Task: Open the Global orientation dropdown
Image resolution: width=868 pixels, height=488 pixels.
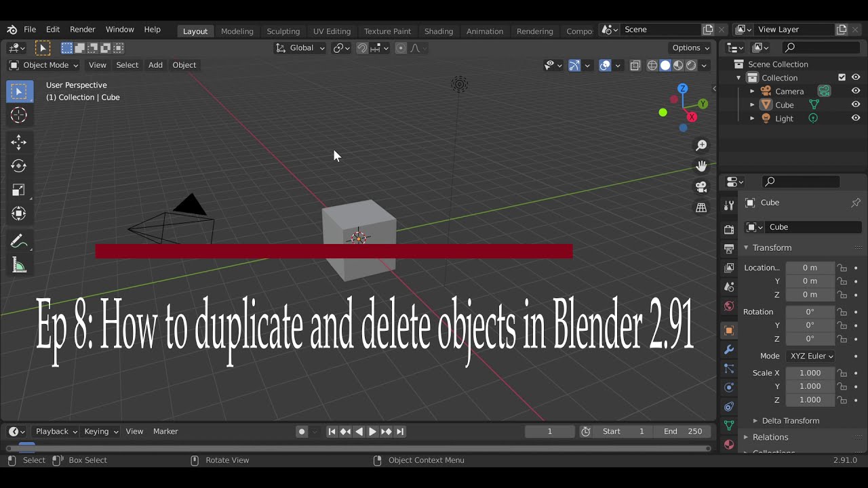Action: (300, 48)
